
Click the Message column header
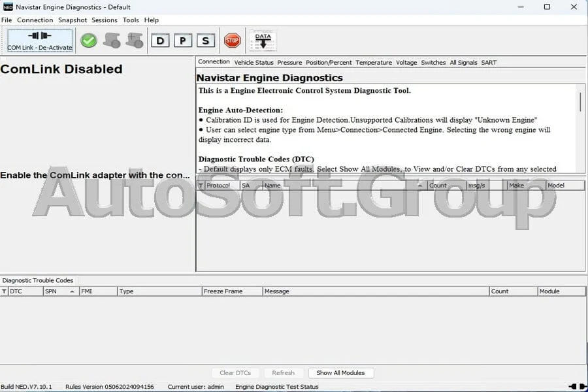pyautogui.click(x=376, y=291)
